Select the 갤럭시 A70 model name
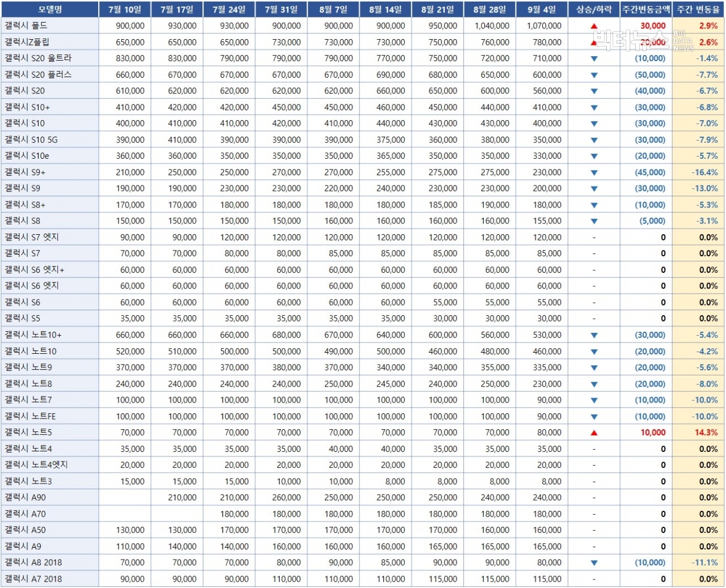726x588 pixels. [26, 514]
